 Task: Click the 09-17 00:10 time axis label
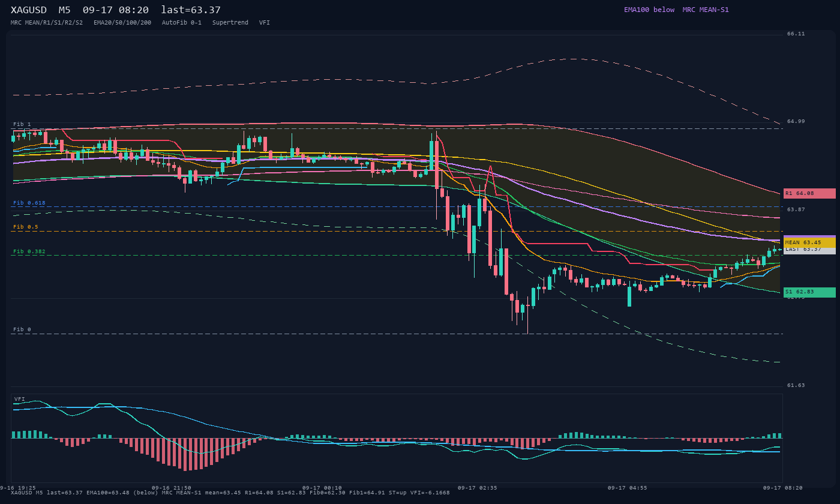(322, 488)
